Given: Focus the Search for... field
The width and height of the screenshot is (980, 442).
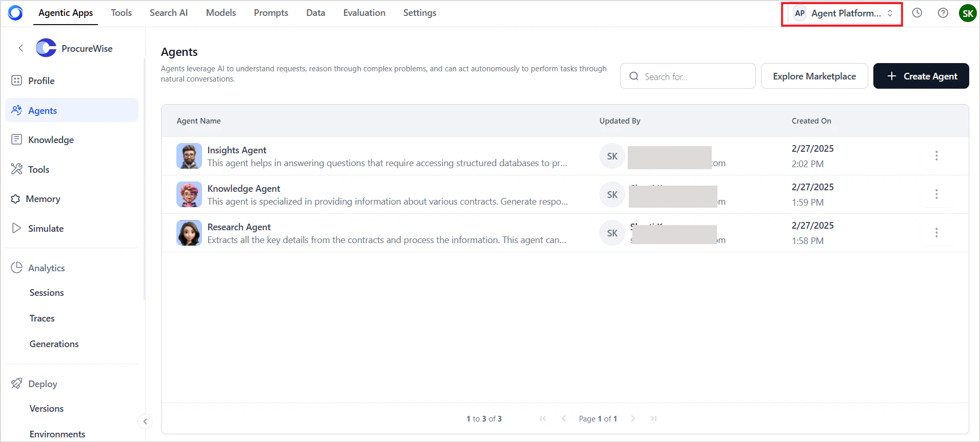Looking at the screenshot, I should tap(688, 76).
